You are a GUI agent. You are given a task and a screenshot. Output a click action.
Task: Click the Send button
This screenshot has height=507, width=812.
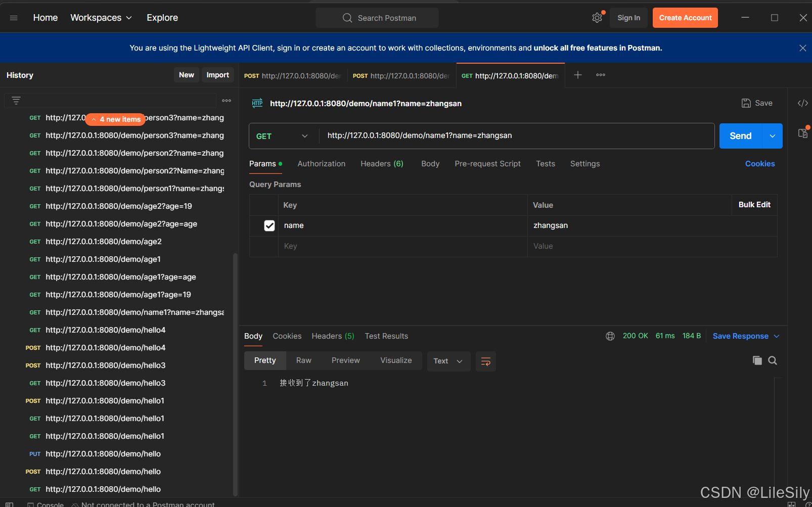tap(741, 136)
